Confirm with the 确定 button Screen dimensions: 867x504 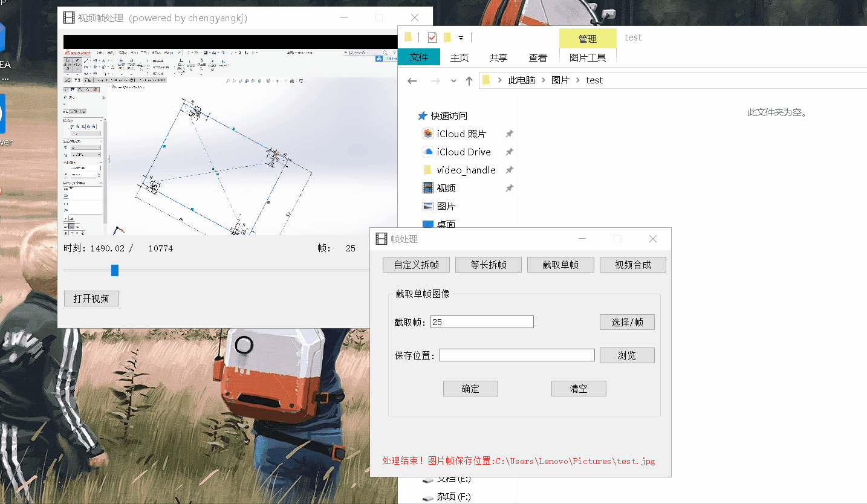[x=470, y=389]
